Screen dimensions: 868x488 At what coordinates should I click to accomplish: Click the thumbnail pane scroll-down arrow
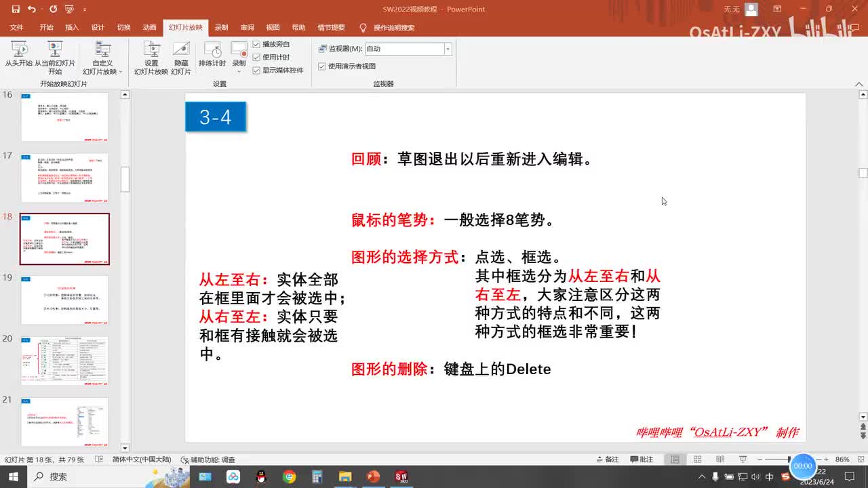(125, 448)
